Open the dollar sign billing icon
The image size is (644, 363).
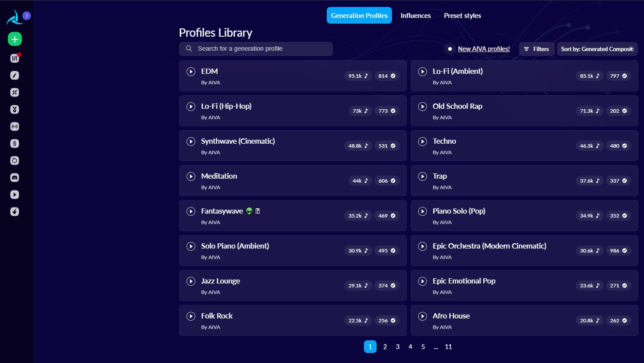[x=14, y=144]
